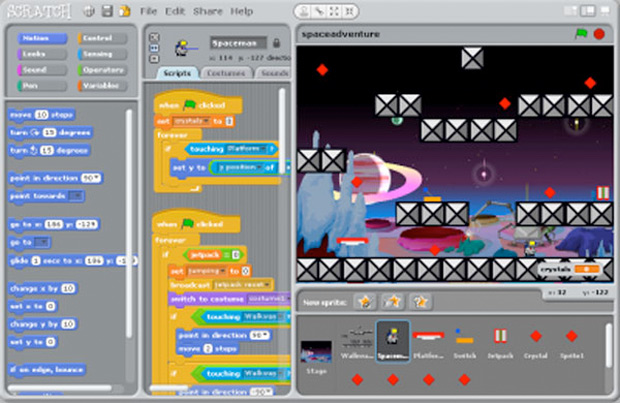This screenshot has height=403, width=620.
Task: Open the 'point towards' block dropdown
Action: pos(76,196)
